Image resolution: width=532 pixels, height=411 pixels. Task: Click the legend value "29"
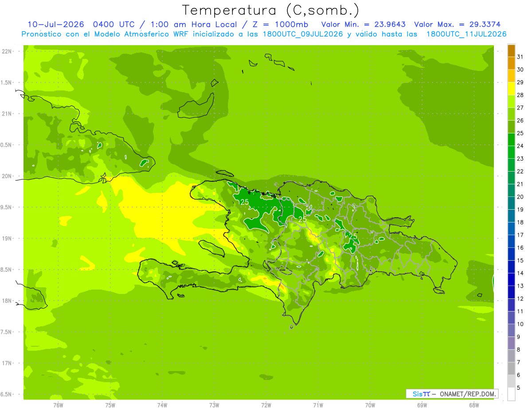(520, 82)
